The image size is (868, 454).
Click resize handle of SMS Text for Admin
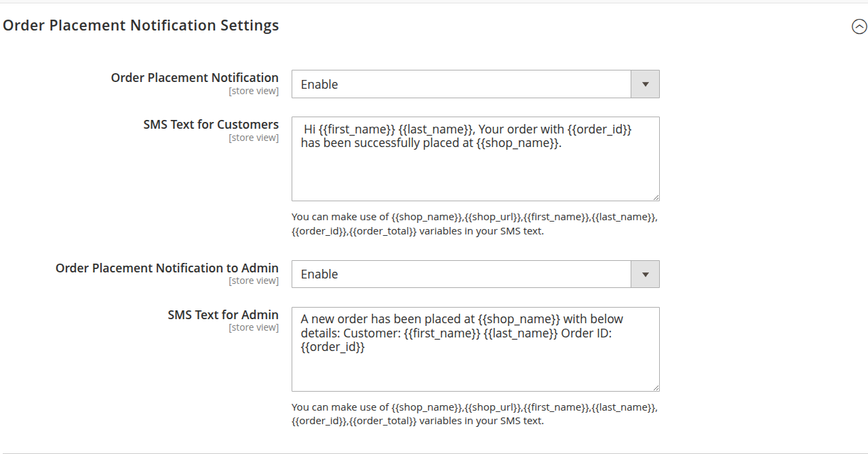click(656, 388)
